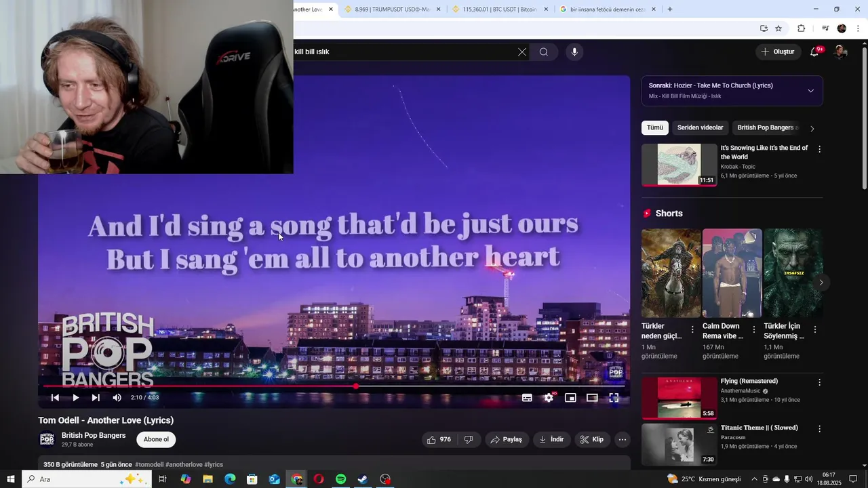Open British Pop Bangers channel avatar

[x=47, y=440]
